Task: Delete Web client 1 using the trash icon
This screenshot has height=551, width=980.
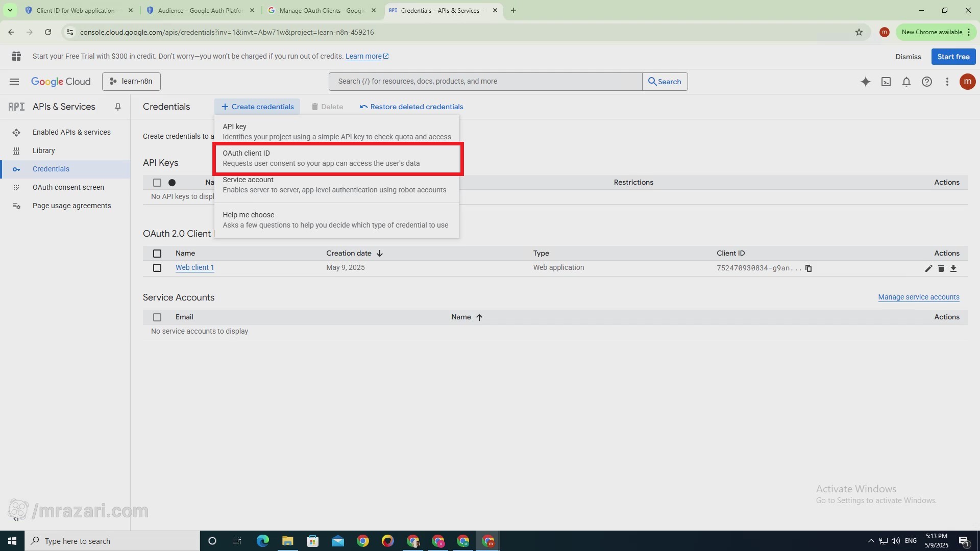Action: click(941, 268)
